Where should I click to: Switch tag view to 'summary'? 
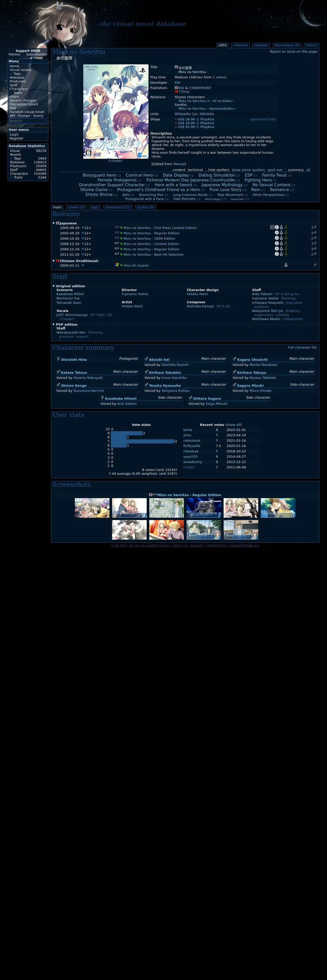pyautogui.click(x=296, y=170)
